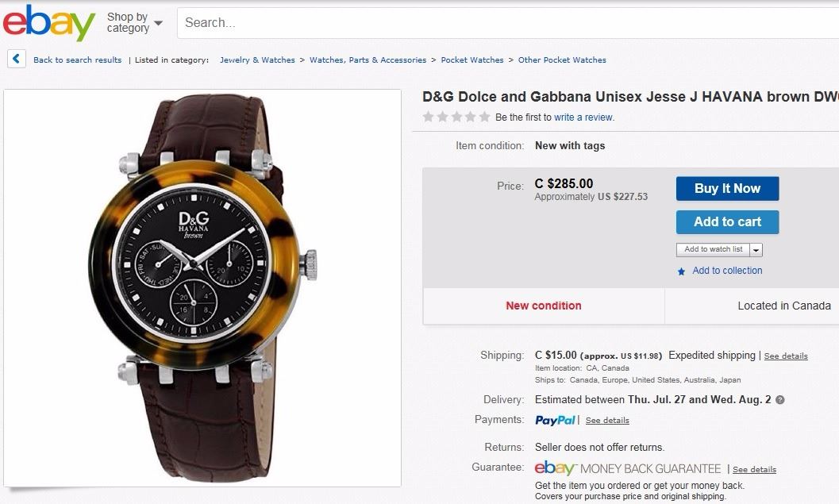Open the Pocket Watches breadcrumb link
Viewport: 839px width, 504px height.
tap(472, 60)
